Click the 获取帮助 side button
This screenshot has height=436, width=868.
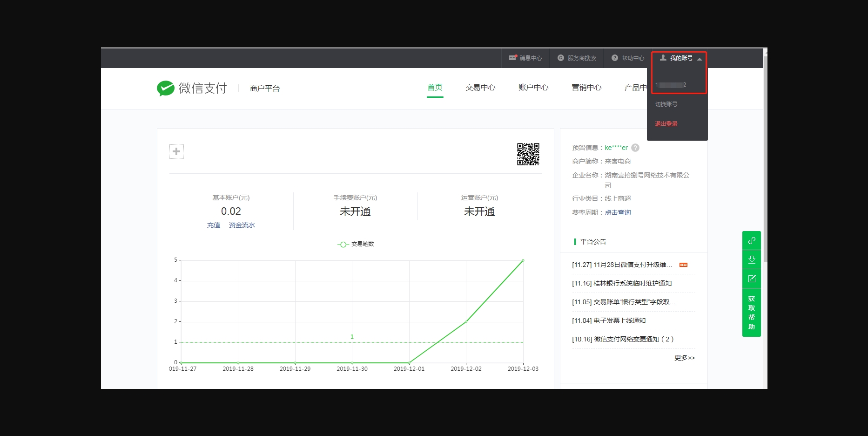click(751, 312)
